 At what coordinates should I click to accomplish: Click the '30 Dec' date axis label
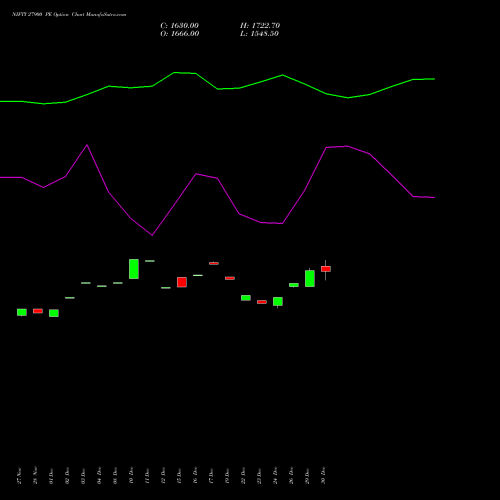click(323, 476)
